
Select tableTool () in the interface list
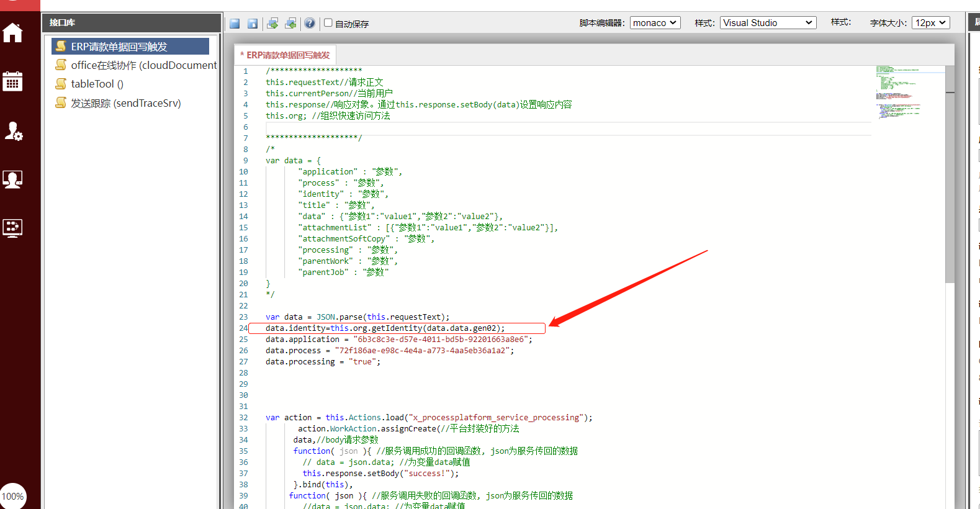[x=97, y=84]
